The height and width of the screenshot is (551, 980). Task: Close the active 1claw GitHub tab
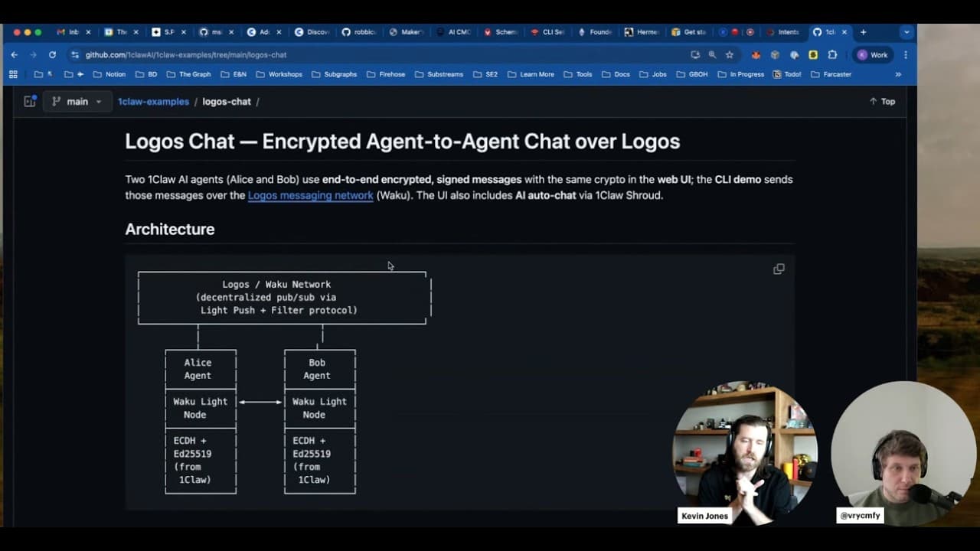pos(844,32)
